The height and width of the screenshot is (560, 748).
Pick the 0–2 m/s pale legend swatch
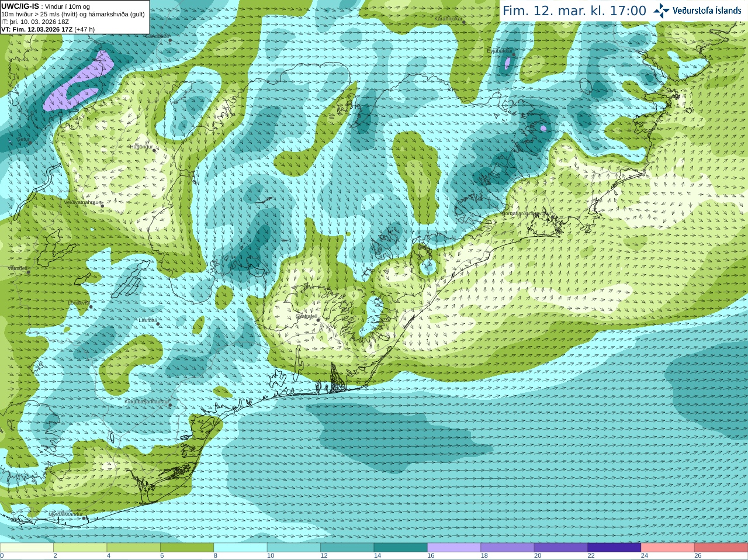[x=26, y=548]
